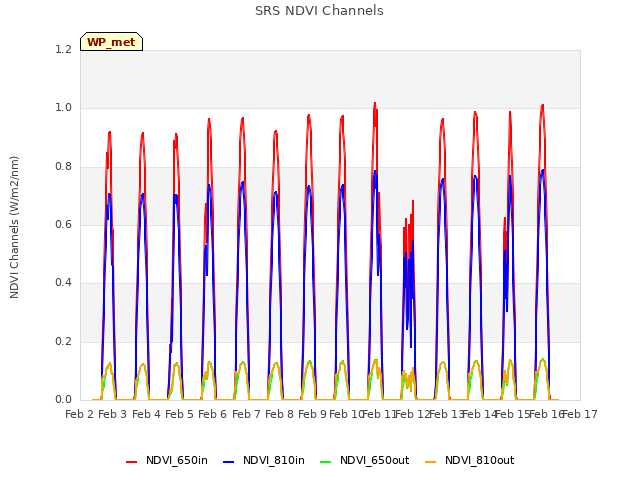
Task: Click the Feb 7 x-axis label
Action: point(246,414)
